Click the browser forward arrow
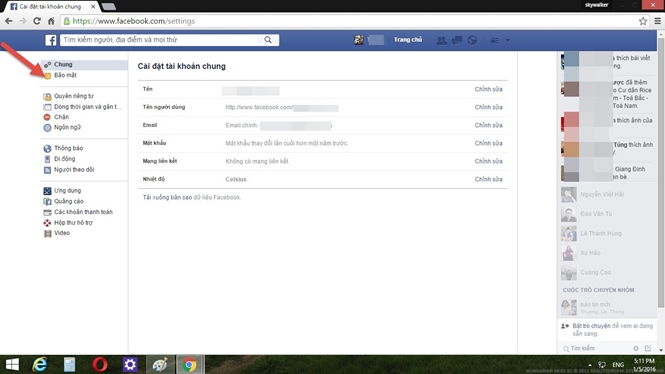The image size is (665, 374). [23, 21]
